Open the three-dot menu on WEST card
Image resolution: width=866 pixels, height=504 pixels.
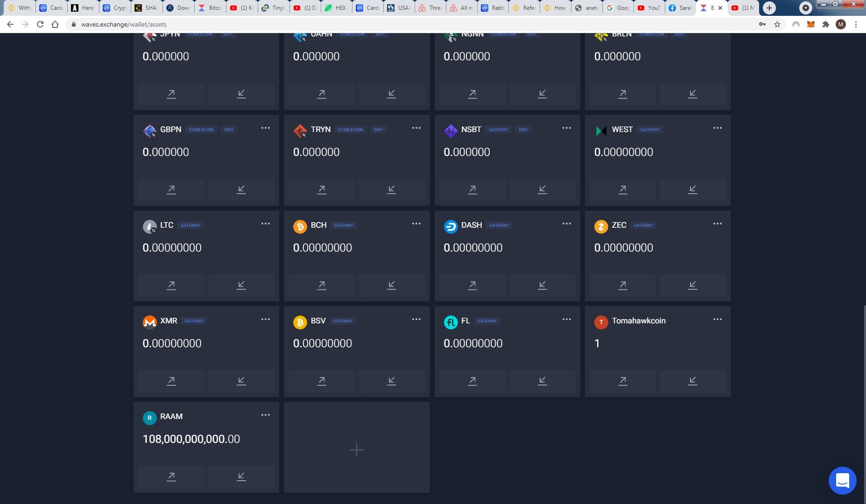[718, 128]
